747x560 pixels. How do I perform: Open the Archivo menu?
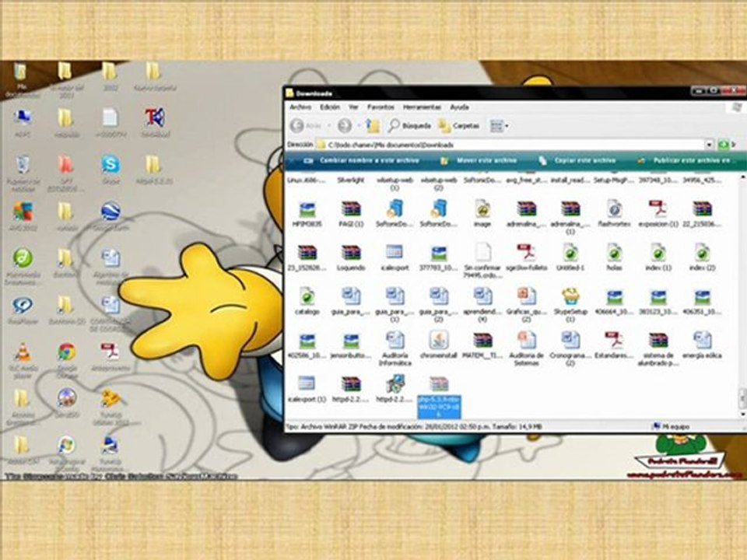pos(300,107)
